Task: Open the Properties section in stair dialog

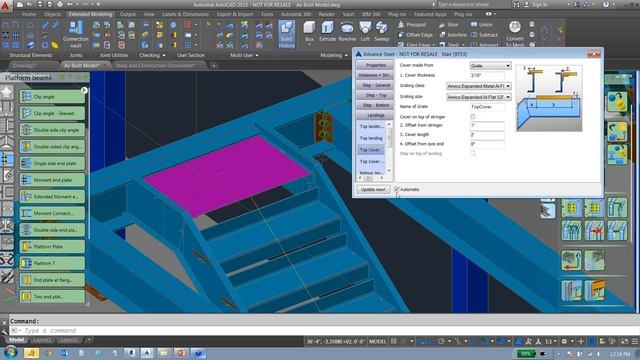Action: (x=375, y=65)
